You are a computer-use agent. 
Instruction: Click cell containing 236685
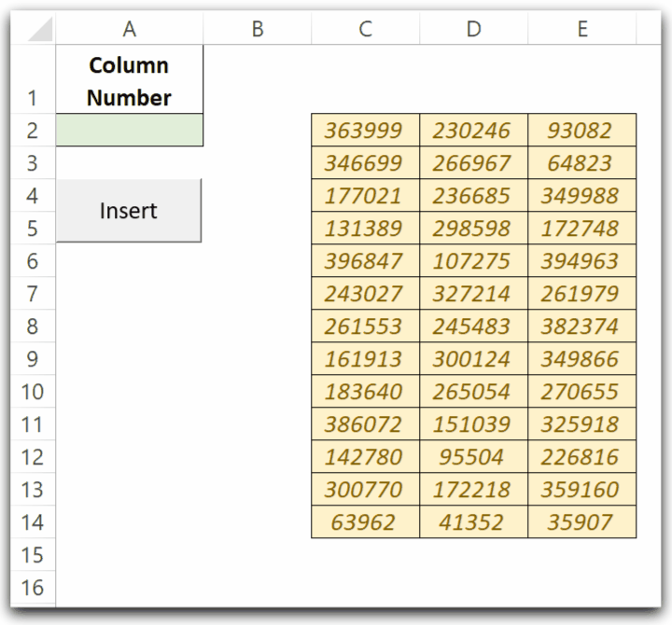click(x=473, y=195)
